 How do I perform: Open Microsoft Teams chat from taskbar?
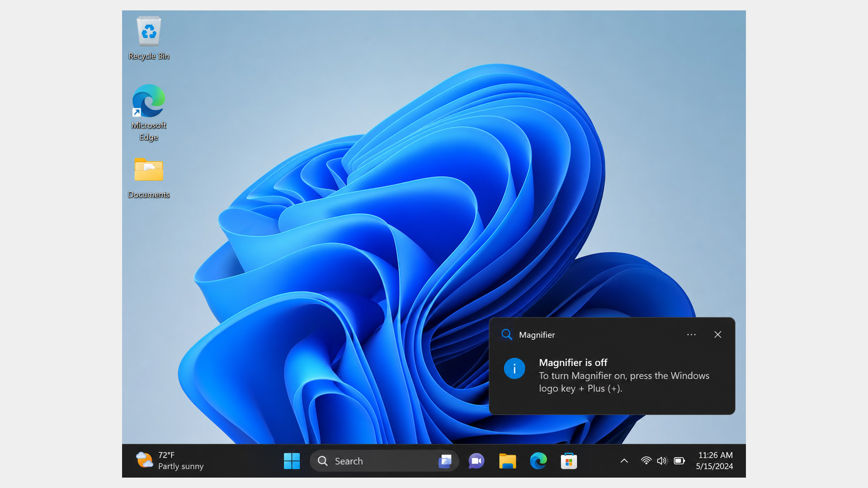coord(476,461)
